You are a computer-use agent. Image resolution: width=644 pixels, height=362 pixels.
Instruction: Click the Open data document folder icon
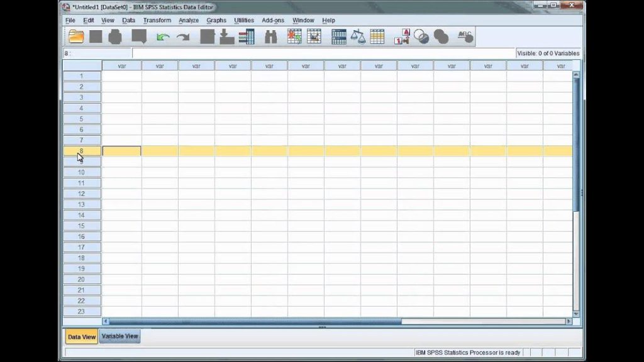pos(76,36)
